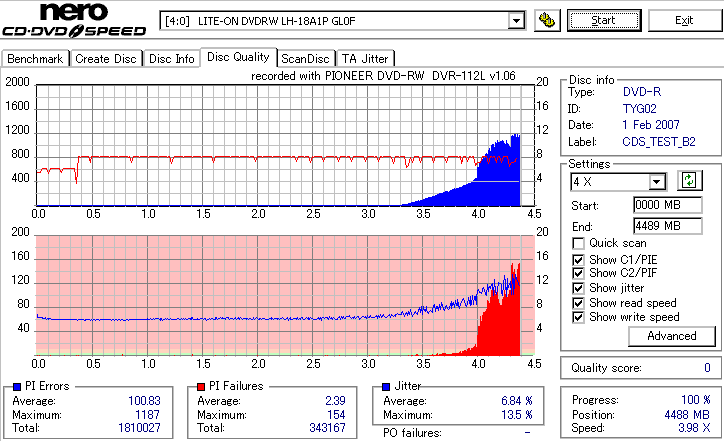724x441 pixels.
Task: Click the Start button
Action: click(604, 20)
